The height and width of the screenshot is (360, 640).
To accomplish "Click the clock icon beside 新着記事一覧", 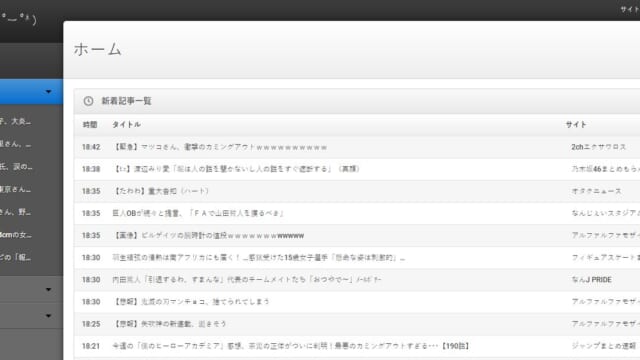I will tap(88, 101).
